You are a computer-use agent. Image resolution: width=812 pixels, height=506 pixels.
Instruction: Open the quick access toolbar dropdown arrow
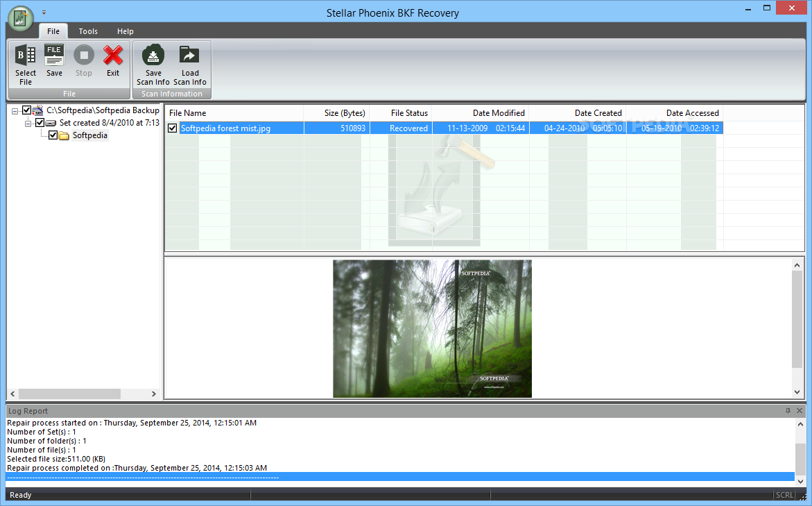click(44, 12)
